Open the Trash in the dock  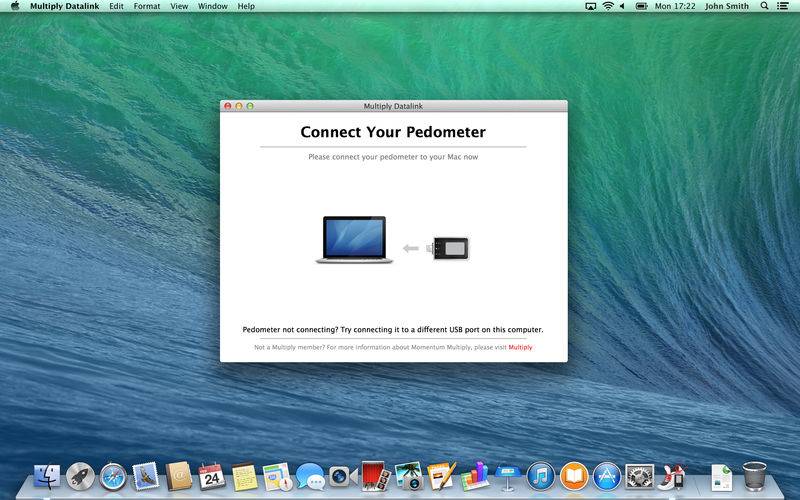(755, 477)
